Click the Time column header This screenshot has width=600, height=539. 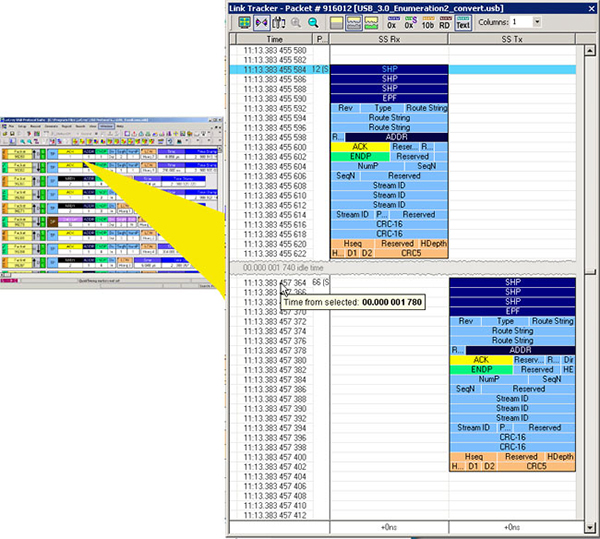(x=271, y=38)
